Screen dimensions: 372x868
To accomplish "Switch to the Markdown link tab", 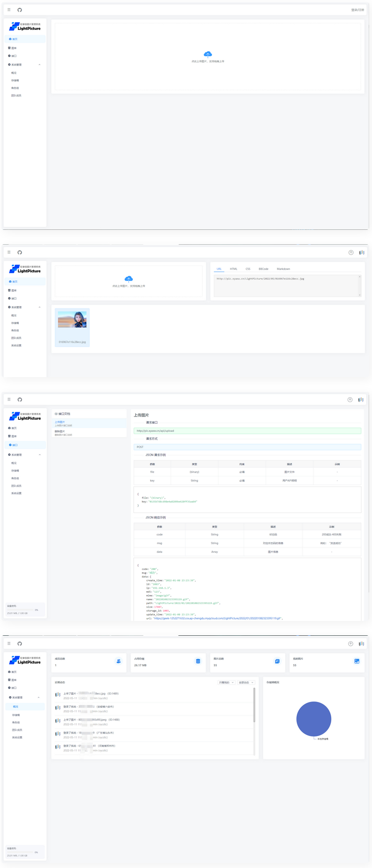I will 283,269.
